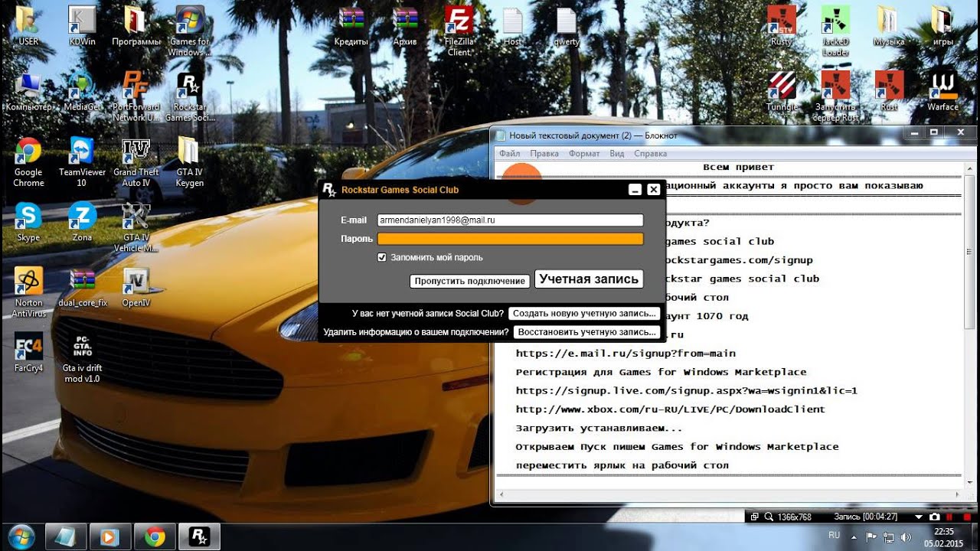Open Notepad's Файл menu
Image resolution: width=980 pixels, height=551 pixels.
tap(509, 154)
